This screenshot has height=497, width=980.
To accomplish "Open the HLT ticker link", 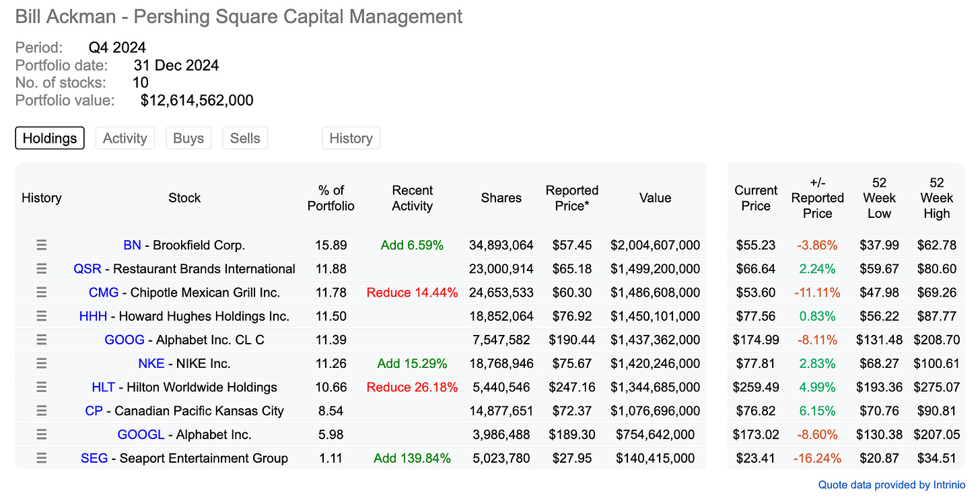I will click(x=104, y=387).
